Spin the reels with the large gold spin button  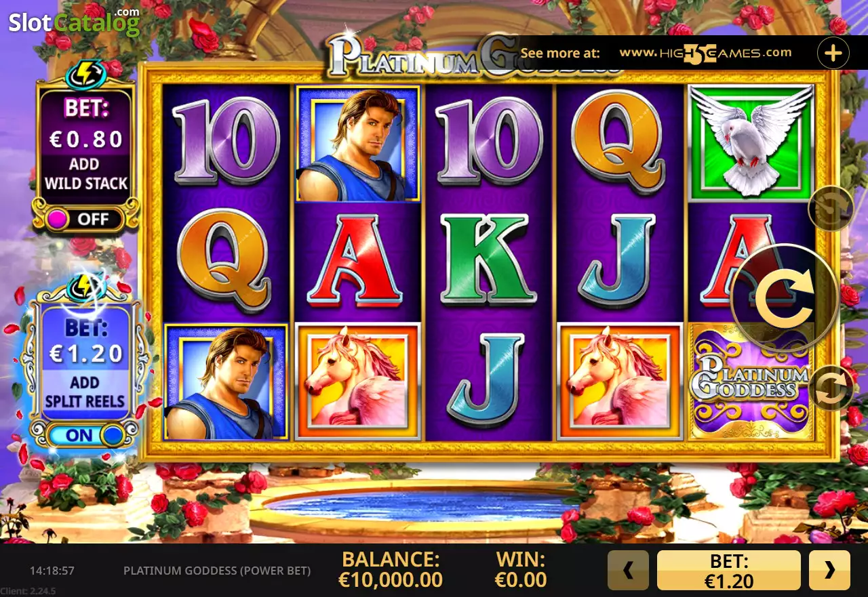click(x=785, y=298)
